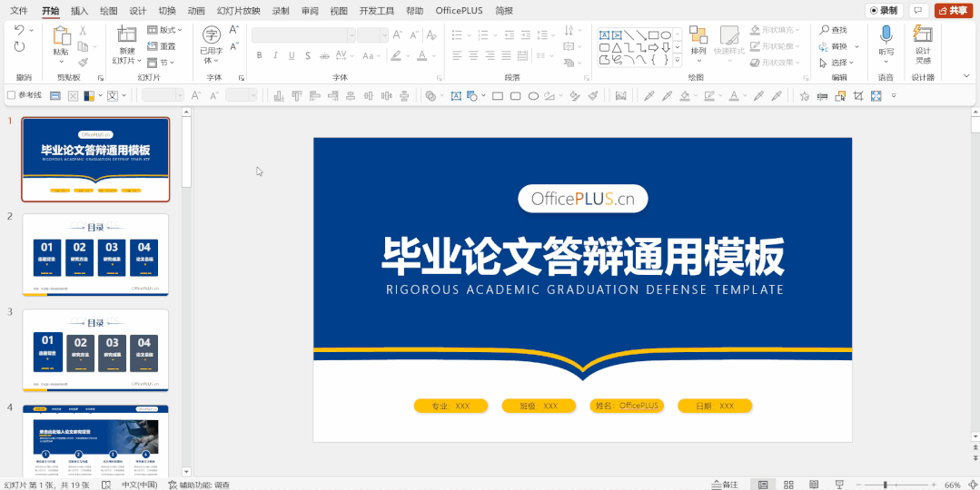Toggle Underline formatting in ribbon

tap(292, 55)
